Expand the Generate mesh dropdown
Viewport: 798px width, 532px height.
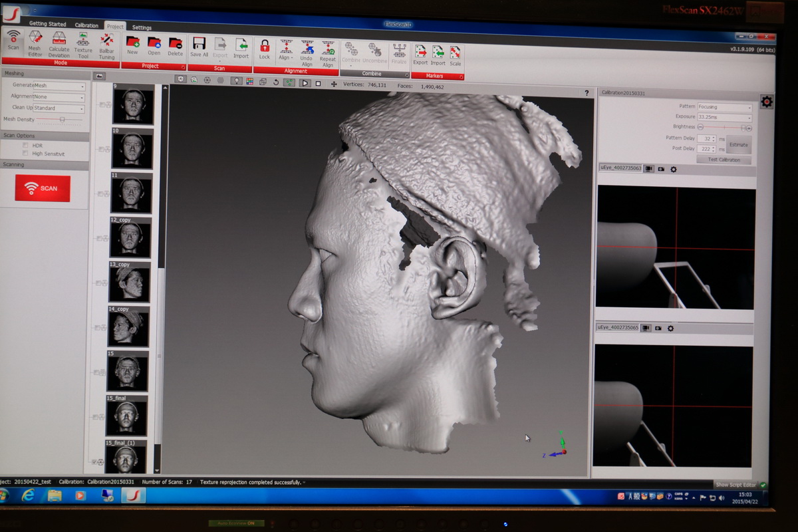point(59,86)
